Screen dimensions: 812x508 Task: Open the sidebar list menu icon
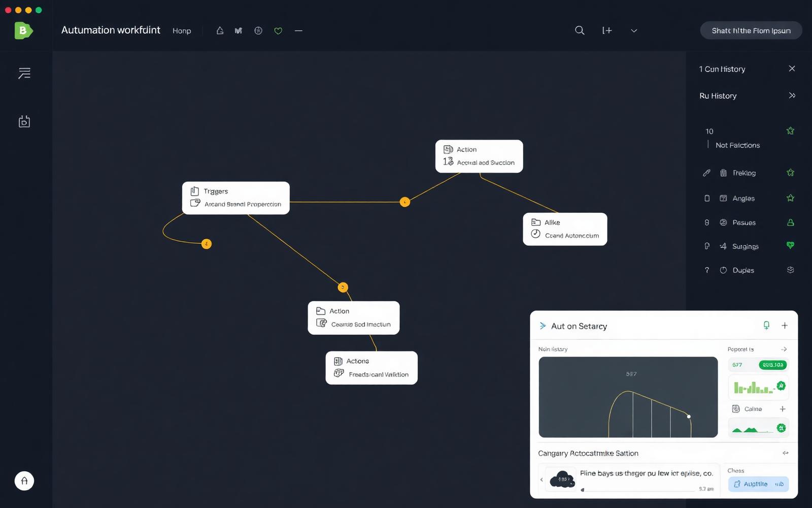[x=24, y=73]
